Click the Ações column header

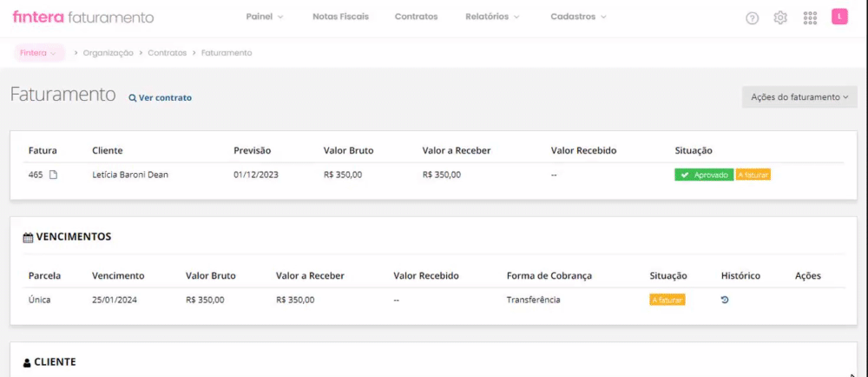pos(807,275)
